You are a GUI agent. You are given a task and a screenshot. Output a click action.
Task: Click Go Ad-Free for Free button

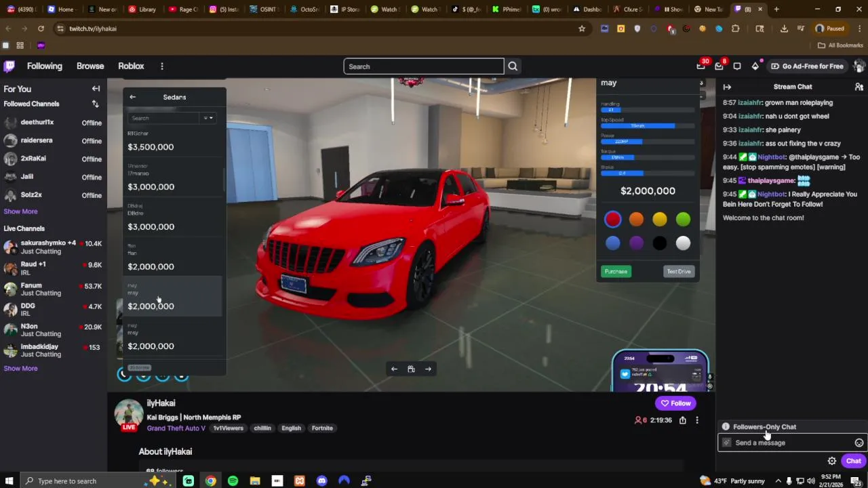tap(807, 66)
